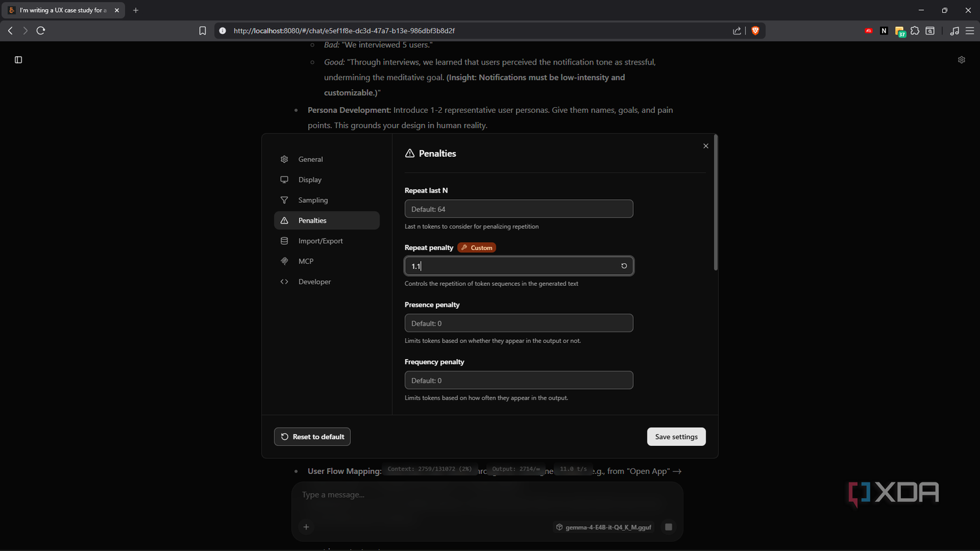Open a new browser tab with plus
980x551 pixels.
coord(136,10)
